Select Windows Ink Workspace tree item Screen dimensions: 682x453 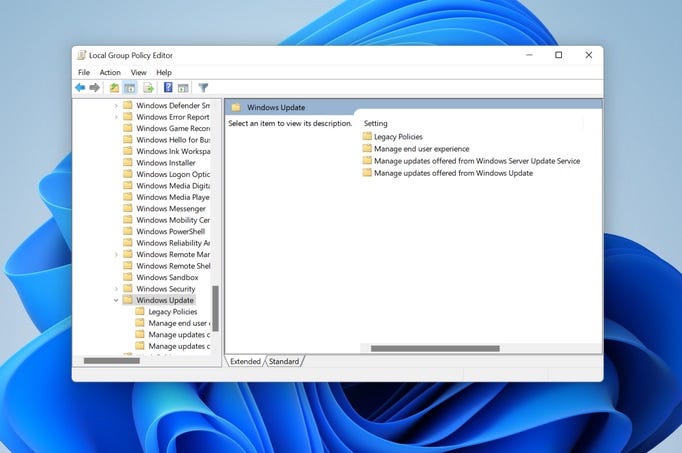point(173,151)
